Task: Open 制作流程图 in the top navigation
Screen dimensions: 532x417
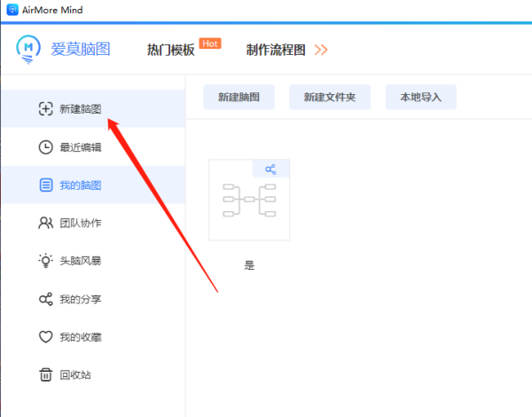Action: click(x=276, y=50)
